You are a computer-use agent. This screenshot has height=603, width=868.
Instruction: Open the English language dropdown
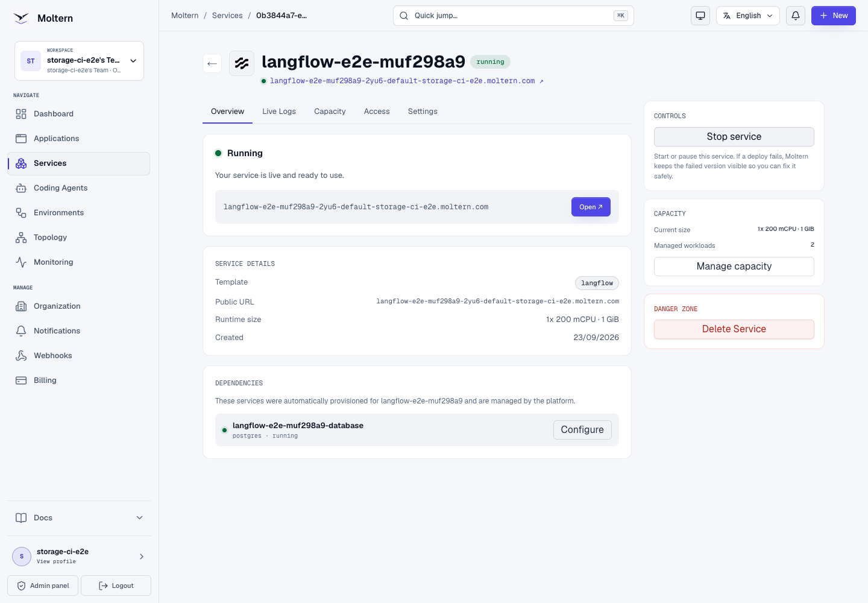click(748, 16)
